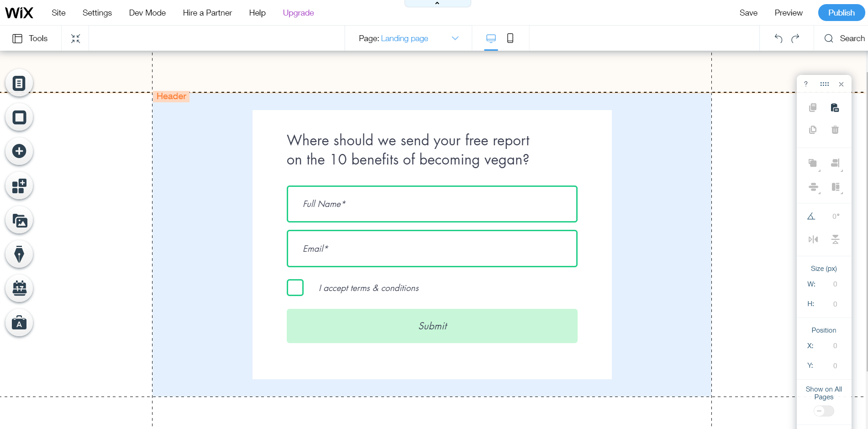Open the Settings menu

coord(97,13)
